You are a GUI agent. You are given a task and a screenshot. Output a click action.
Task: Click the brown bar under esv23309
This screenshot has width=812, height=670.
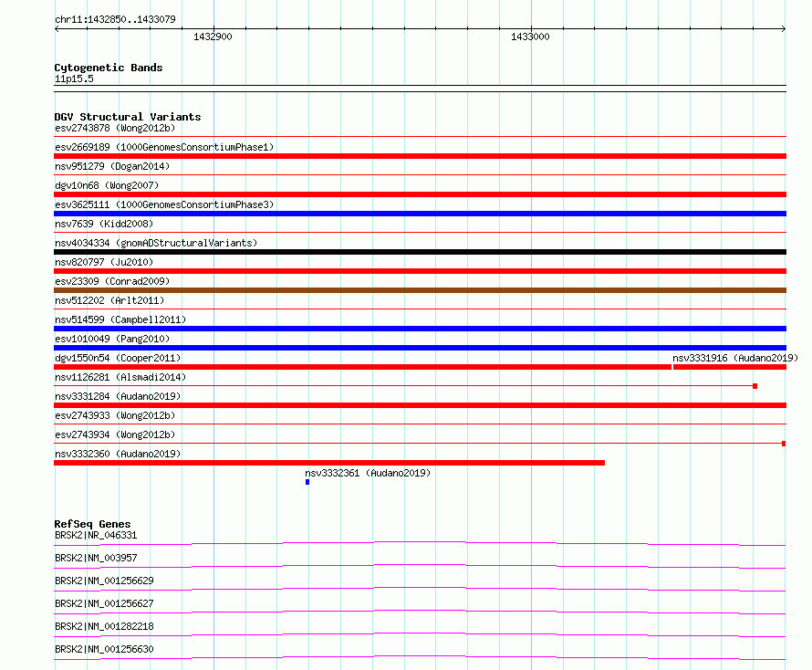420,290
